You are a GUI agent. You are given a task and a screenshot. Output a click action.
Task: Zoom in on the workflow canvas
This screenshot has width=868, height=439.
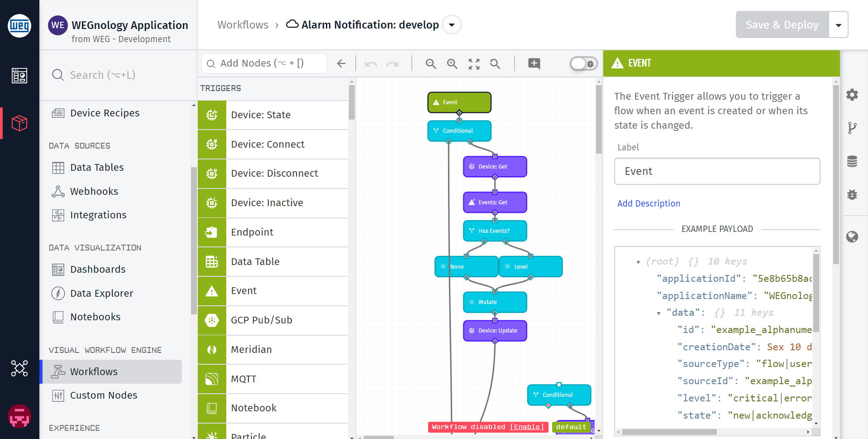pos(452,64)
